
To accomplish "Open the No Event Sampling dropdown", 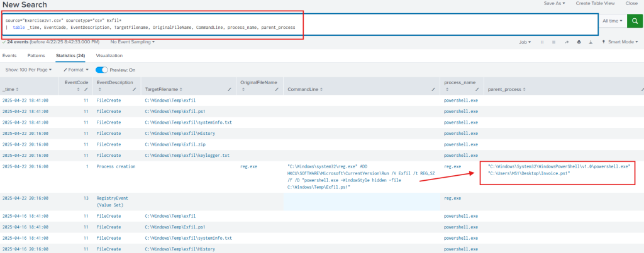I will 132,42.
